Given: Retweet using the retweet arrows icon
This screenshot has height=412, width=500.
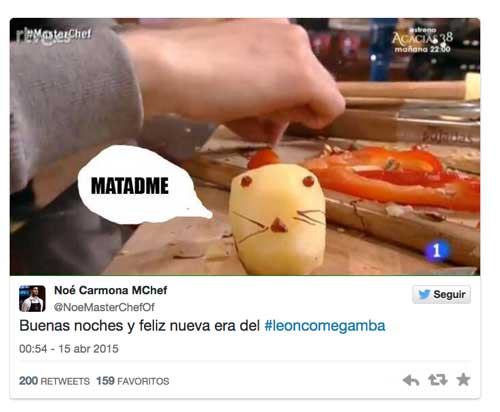Looking at the screenshot, I should click(x=437, y=380).
